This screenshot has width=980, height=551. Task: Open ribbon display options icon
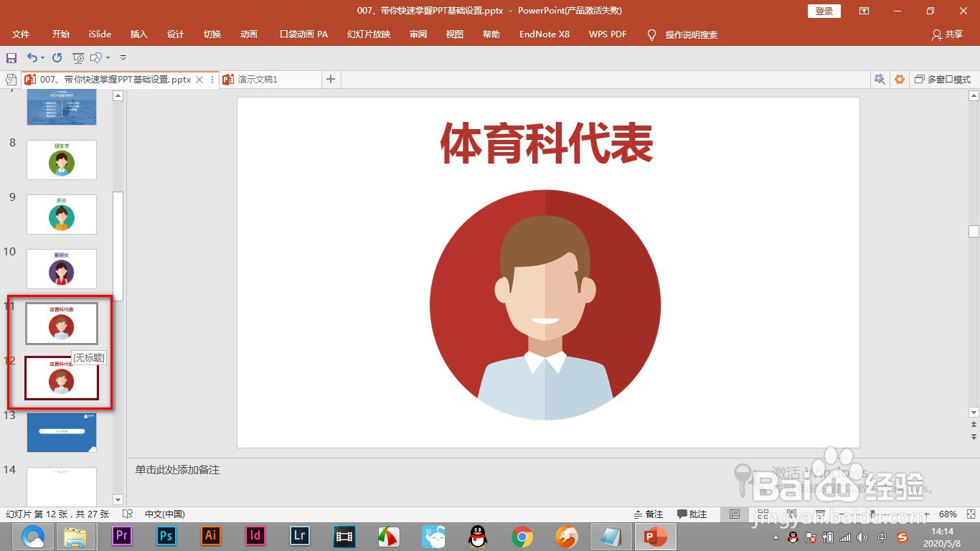coord(864,11)
